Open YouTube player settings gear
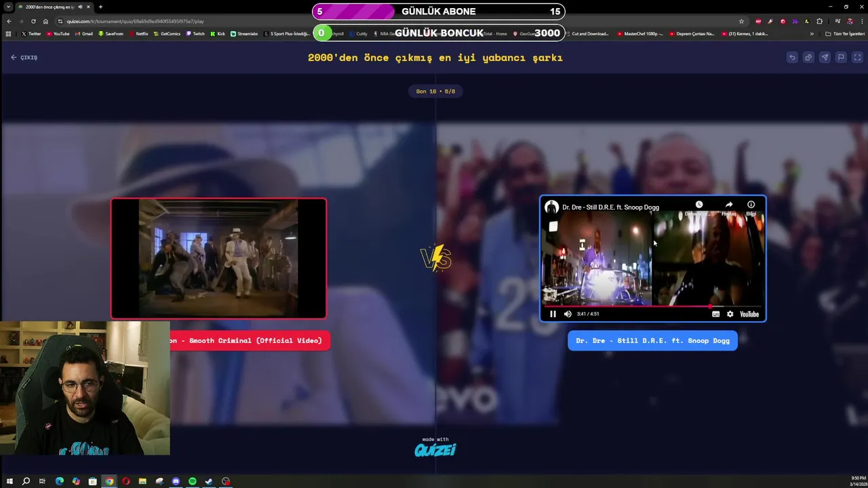This screenshot has height=488, width=868. point(730,314)
